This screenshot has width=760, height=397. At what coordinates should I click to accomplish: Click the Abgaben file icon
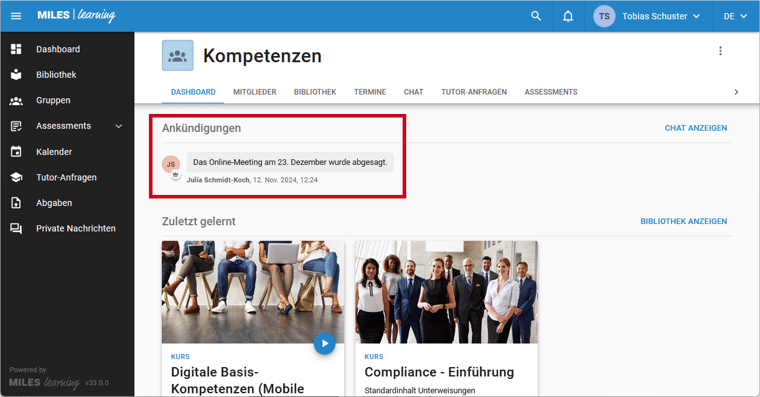pyautogui.click(x=16, y=203)
